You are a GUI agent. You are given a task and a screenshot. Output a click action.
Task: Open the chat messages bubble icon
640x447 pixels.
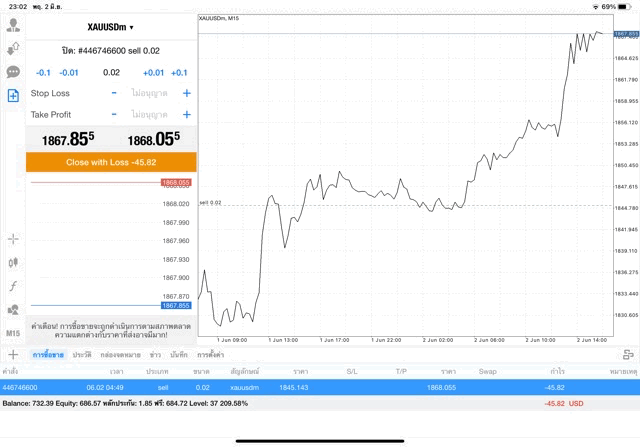coord(13,72)
